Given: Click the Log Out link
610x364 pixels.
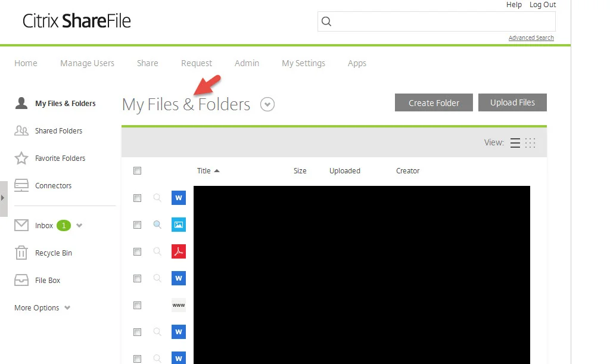Looking at the screenshot, I should (x=542, y=5).
